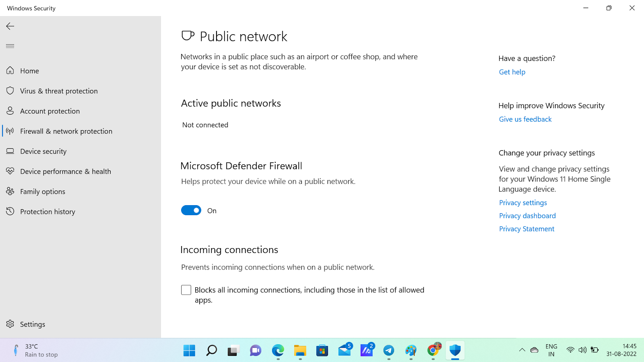Click the "Active public networks" heading

point(231,103)
